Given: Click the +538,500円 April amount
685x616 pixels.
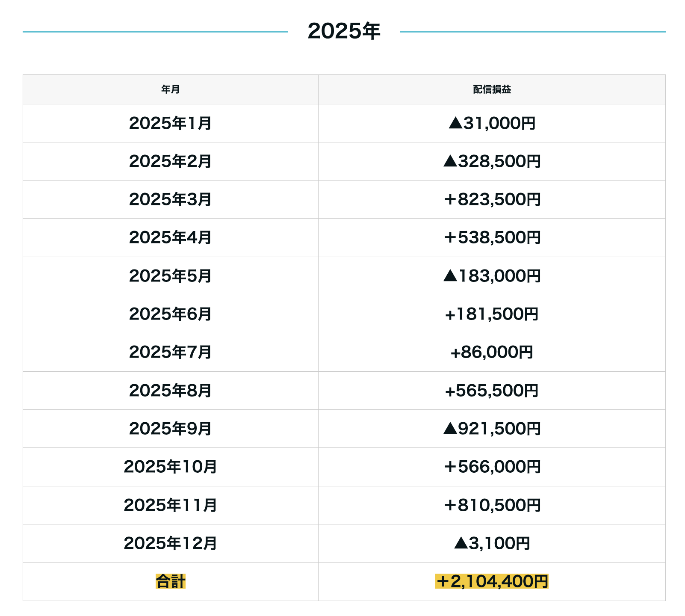Looking at the screenshot, I should (492, 237).
